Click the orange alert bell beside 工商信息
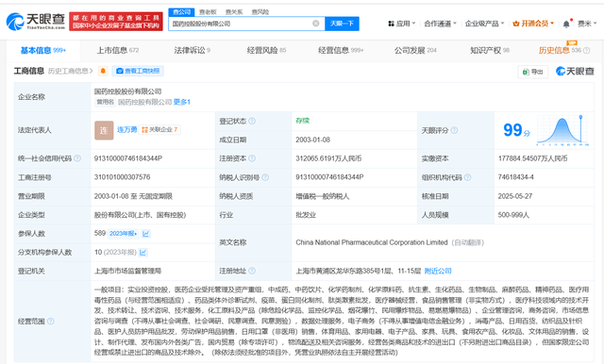This screenshot has height=364, width=604. [x=103, y=71]
